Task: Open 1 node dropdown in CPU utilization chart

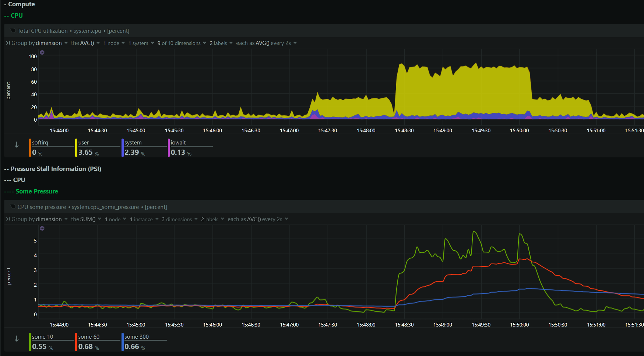Action: (x=114, y=43)
